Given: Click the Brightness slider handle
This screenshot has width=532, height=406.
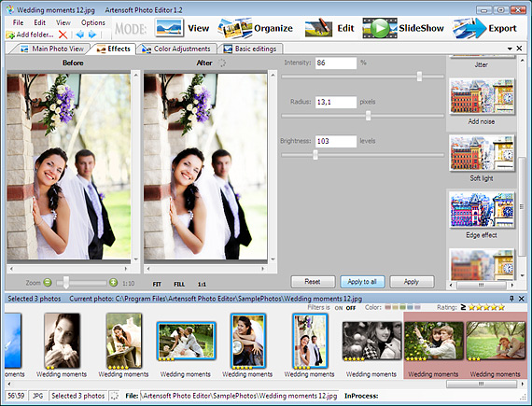Looking at the screenshot, I should point(315,155).
